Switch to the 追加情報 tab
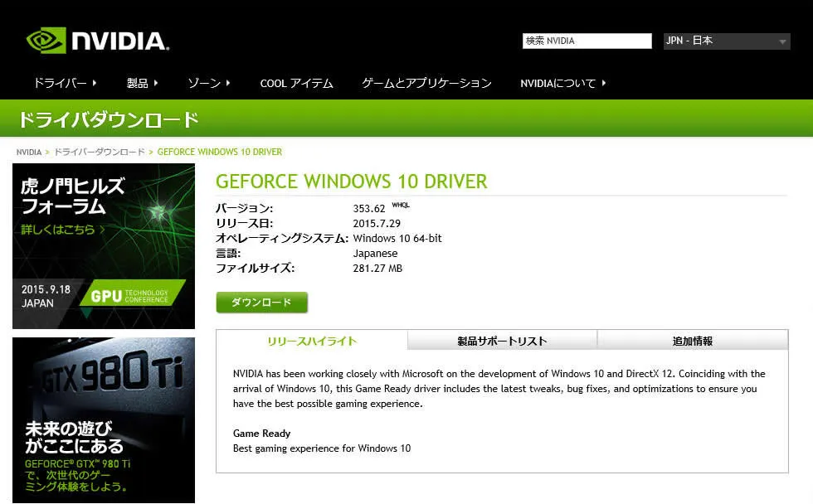The height and width of the screenshot is (504, 813). click(692, 341)
